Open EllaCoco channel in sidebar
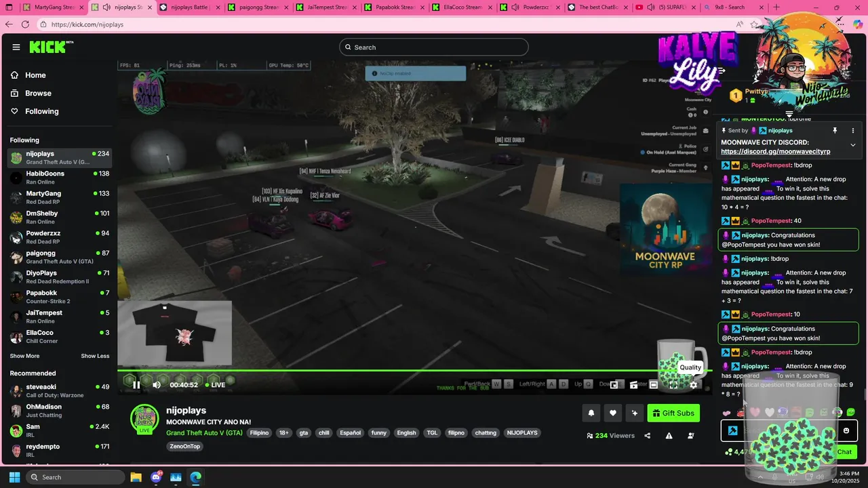868x488 pixels. 60,336
